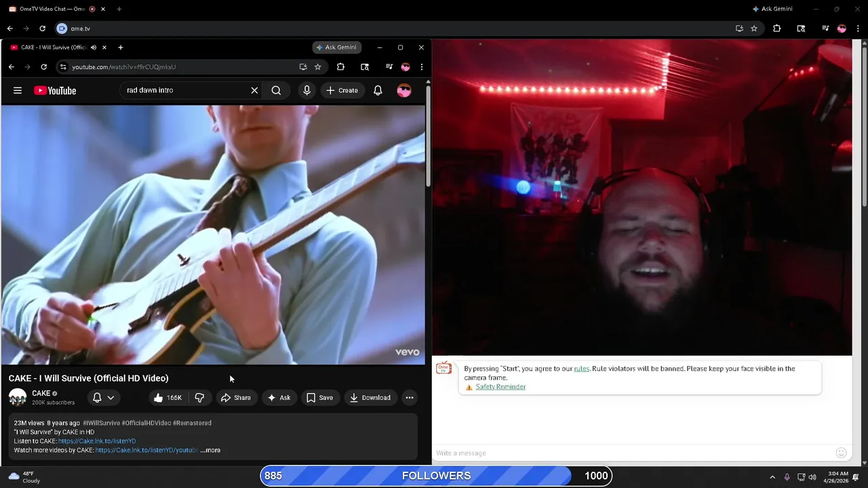
Task: Reload the YouTube window page
Action: [44, 67]
